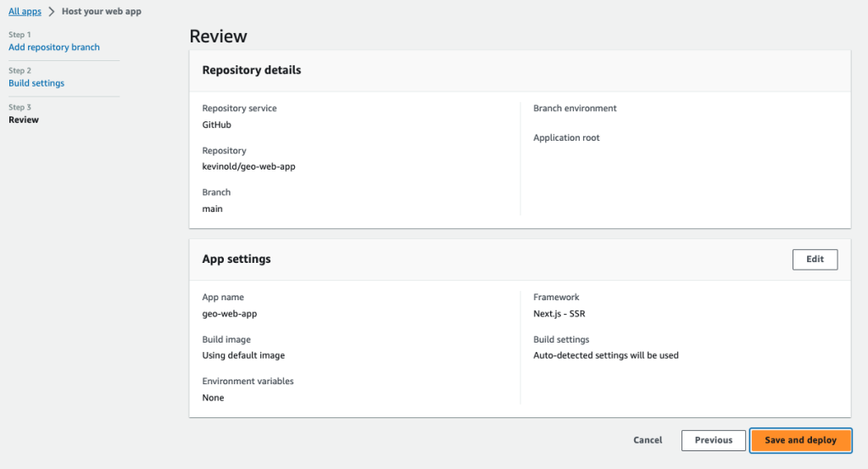Open the Build settings step
The height and width of the screenshot is (469, 868).
36,83
